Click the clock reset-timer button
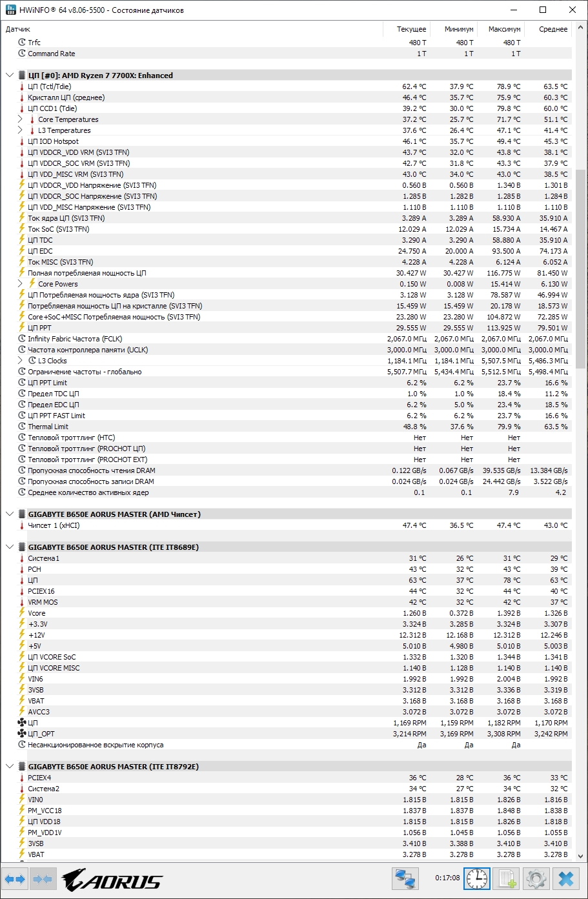This screenshot has height=899, width=588. [477, 879]
